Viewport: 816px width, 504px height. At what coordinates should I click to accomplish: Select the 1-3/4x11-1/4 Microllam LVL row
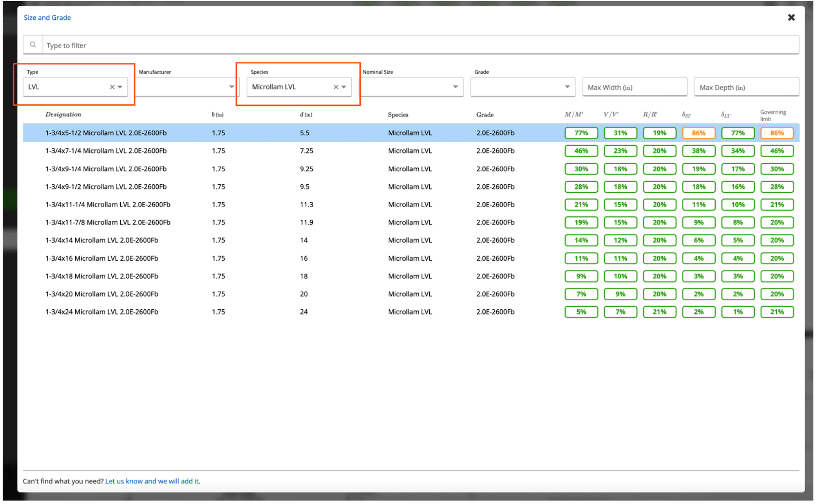point(411,205)
